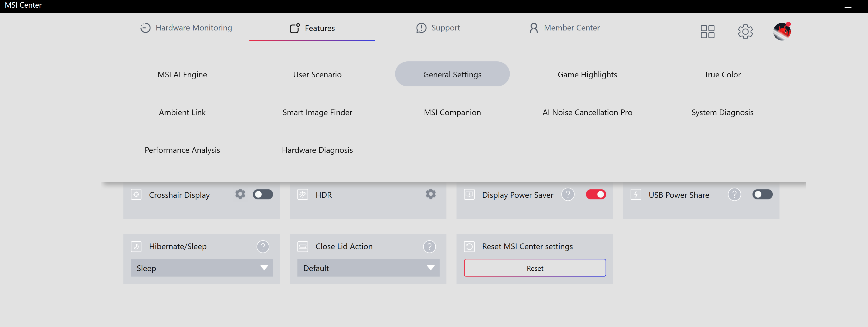This screenshot has height=327, width=868.
Task: Open Smart Image Finder feature
Action: 317,112
